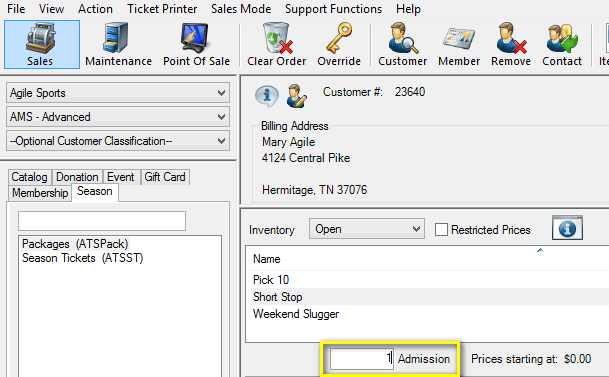Click customer number 23640
609x377 pixels.
410,92
